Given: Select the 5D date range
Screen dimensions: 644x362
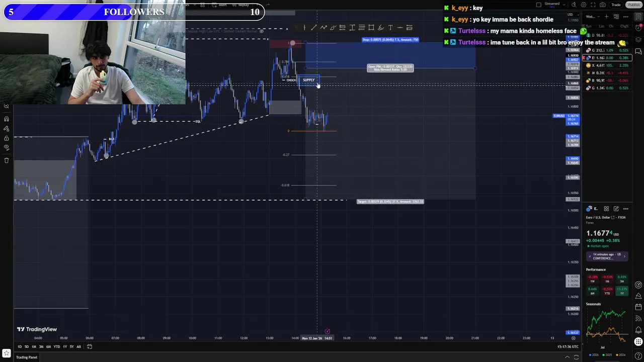Looking at the screenshot, I should pyautogui.click(x=27, y=346).
